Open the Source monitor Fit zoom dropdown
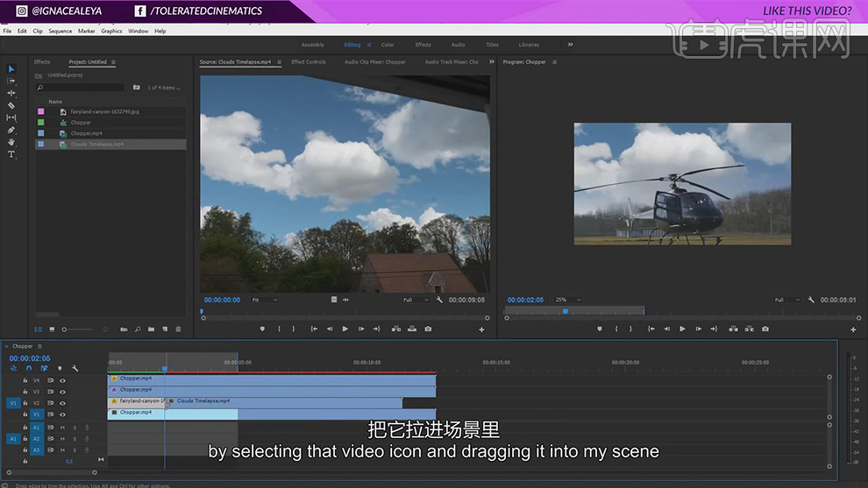Screen dimensions: 868x488 pyautogui.click(x=264, y=300)
